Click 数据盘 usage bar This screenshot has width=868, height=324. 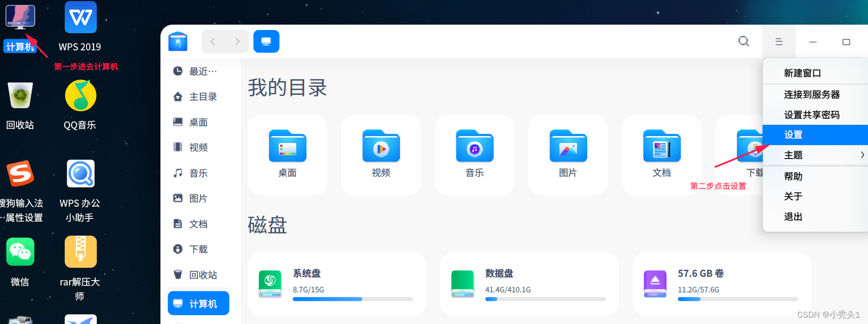[546, 299]
